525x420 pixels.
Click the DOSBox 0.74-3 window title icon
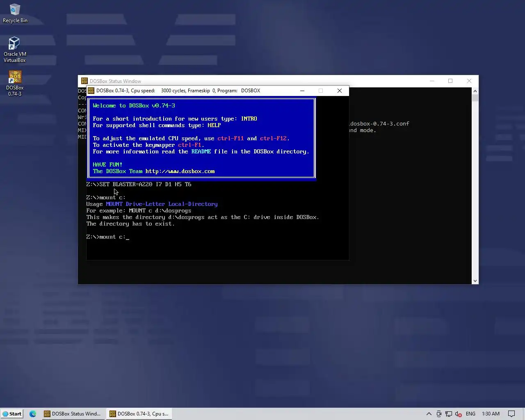click(x=91, y=91)
